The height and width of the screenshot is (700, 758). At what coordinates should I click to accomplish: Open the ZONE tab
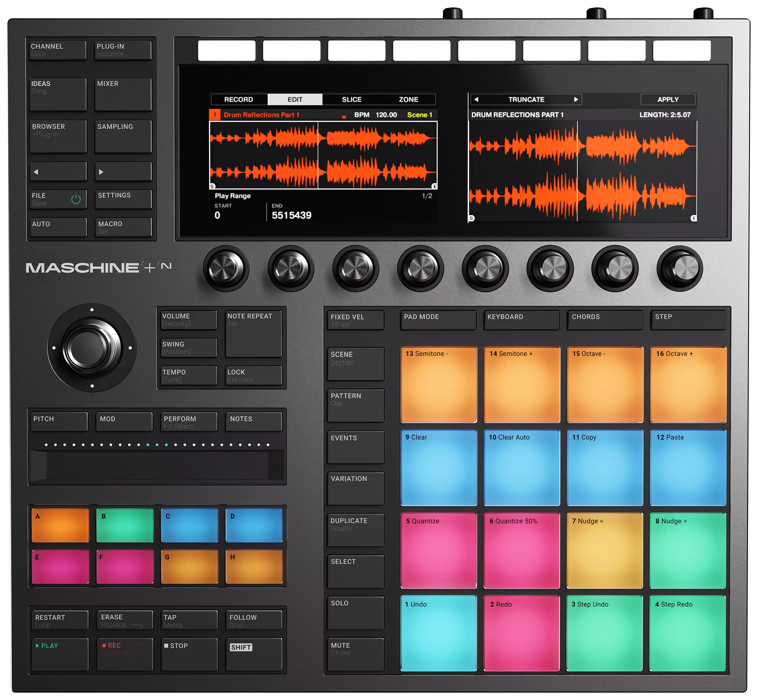pos(408,99)
